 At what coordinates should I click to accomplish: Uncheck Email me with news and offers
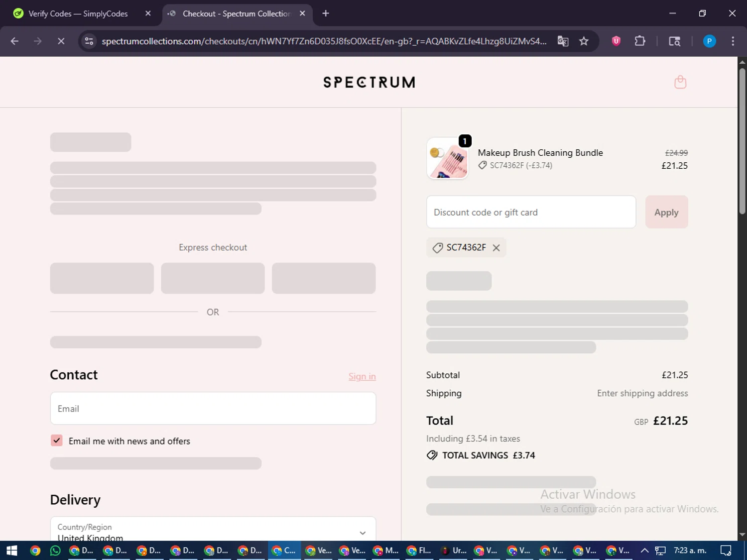click(x=57, y=441)
